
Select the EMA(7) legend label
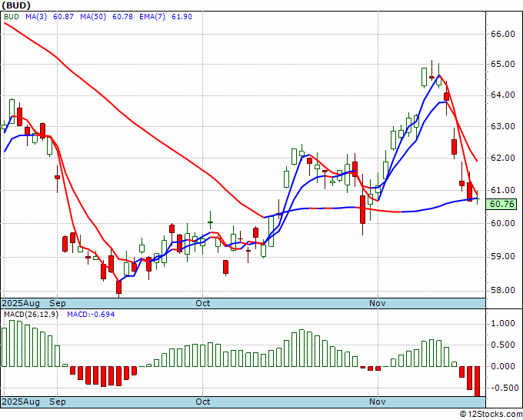coord(152,17)
